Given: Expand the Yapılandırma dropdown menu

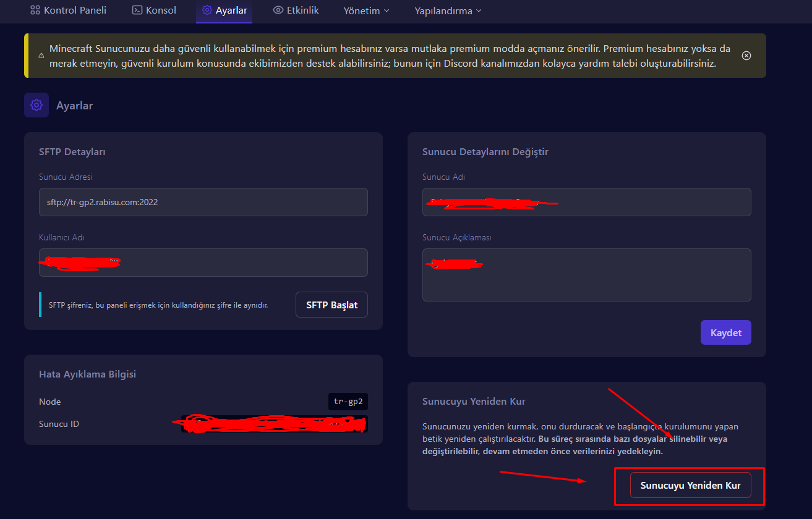Looking at the screenshot, I should pos(448,11).
